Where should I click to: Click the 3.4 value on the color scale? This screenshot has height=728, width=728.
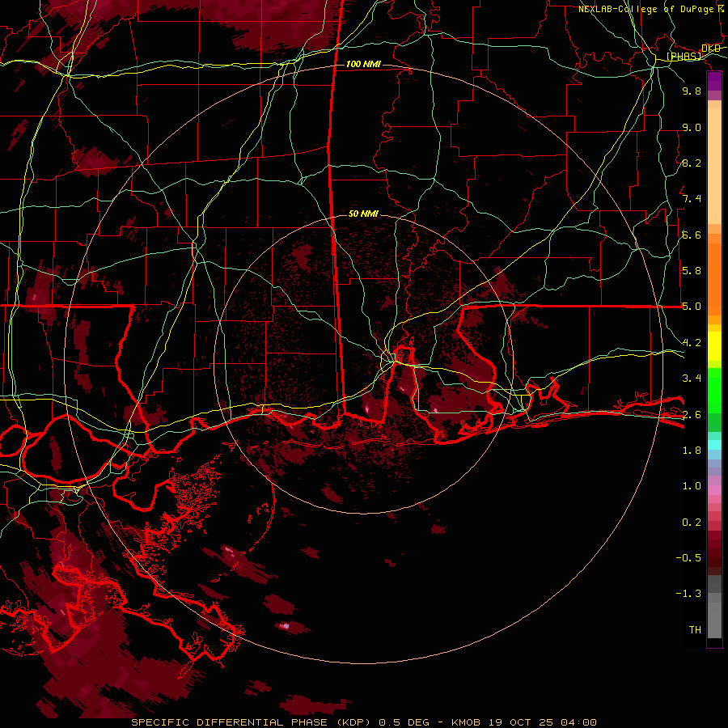pos(692,379)
